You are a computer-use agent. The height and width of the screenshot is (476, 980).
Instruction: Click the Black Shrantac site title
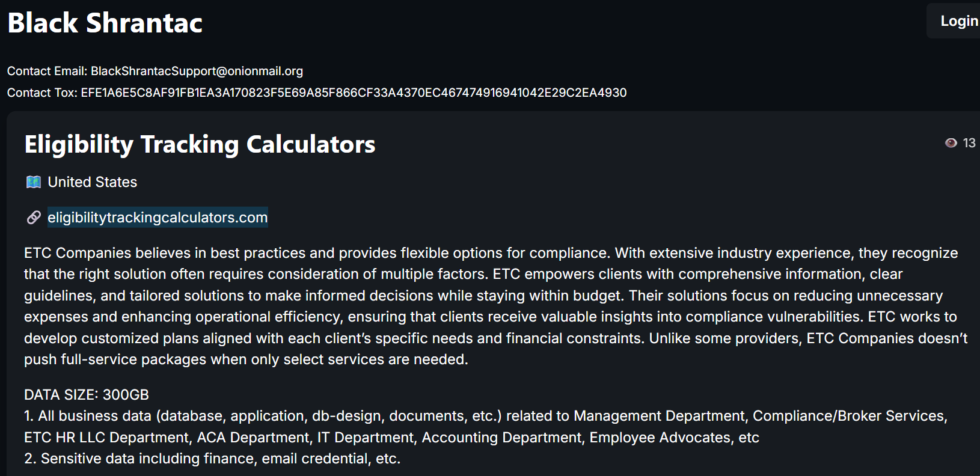[105, 23]
